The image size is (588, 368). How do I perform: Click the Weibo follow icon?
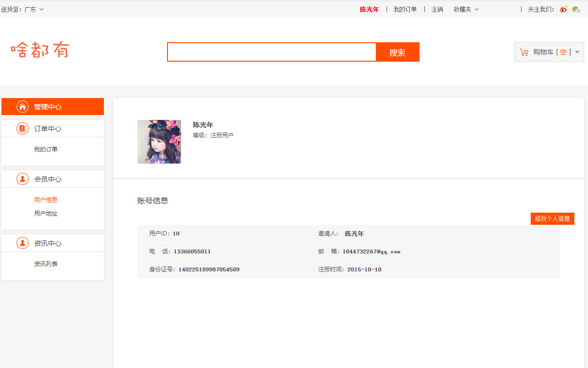563,9
